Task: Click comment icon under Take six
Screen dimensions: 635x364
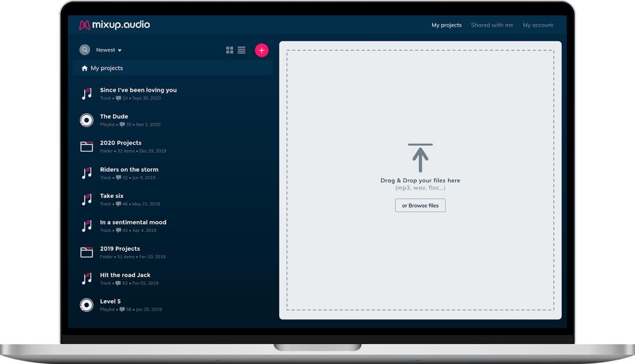Action: 118,204
